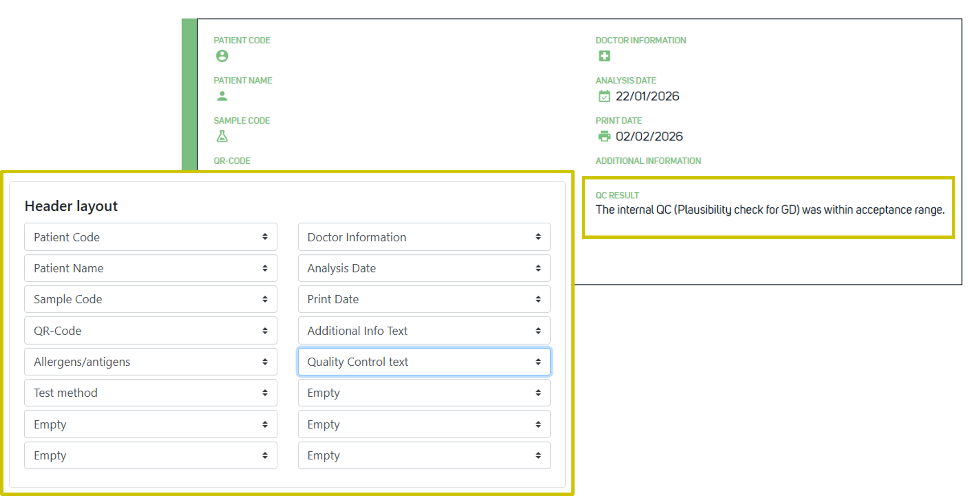The width and height of the screenshot is (980, 496).
Task: Expand the Additional Info Text dropdown
Action: [x=424, y=330]
